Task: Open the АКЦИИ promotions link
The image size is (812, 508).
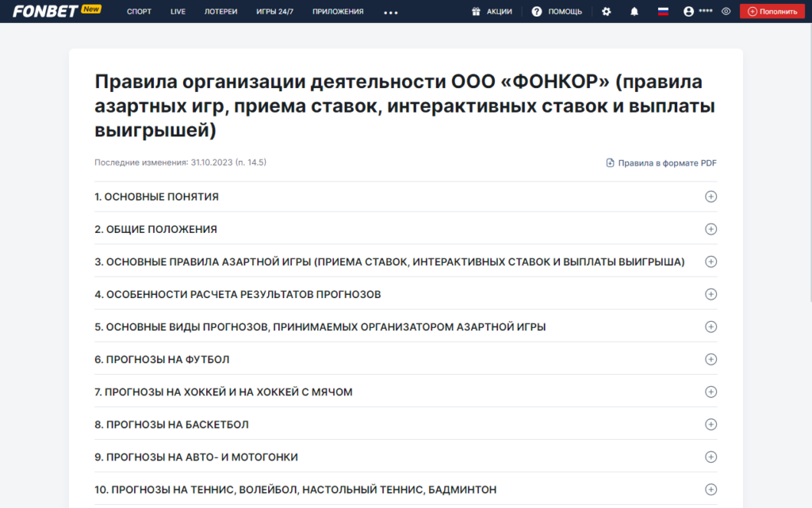Action: 500,11
